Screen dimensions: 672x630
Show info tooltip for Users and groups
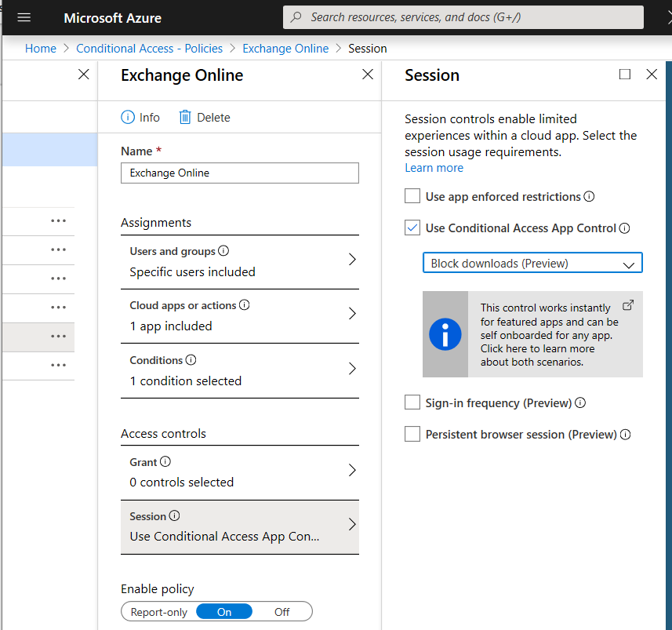pyautogui.click(x=223, y=250)
